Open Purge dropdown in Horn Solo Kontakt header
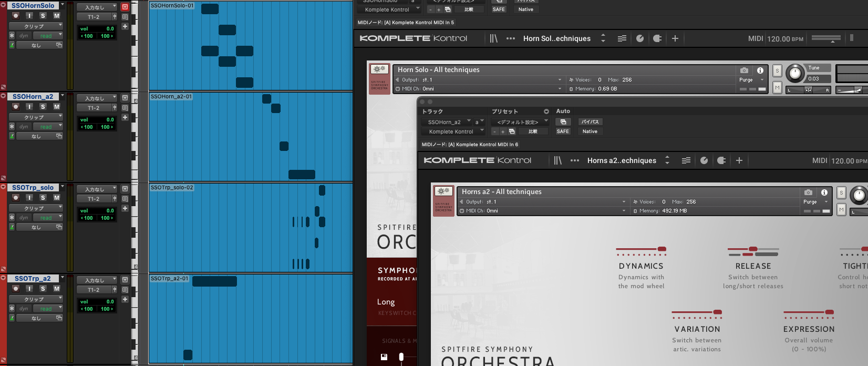 pos(751,80)
